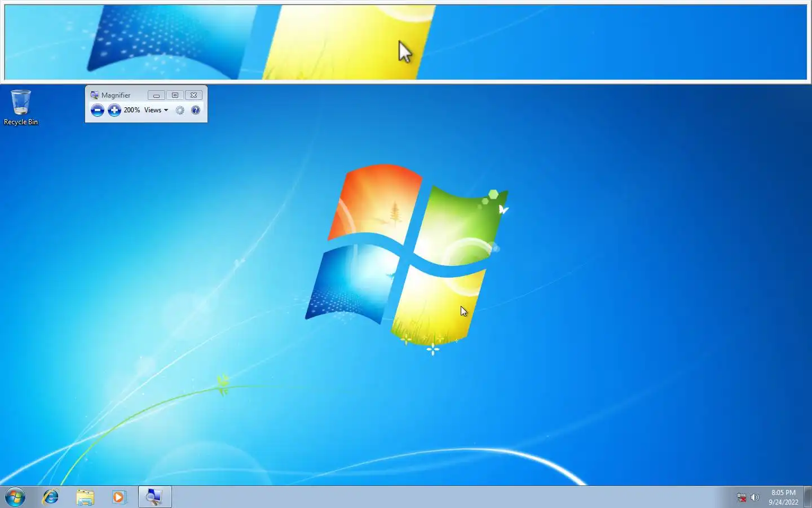Launch Windows Media Player from taskbar
The width and height of the screenshot is (812, 508).
point(118,497)
